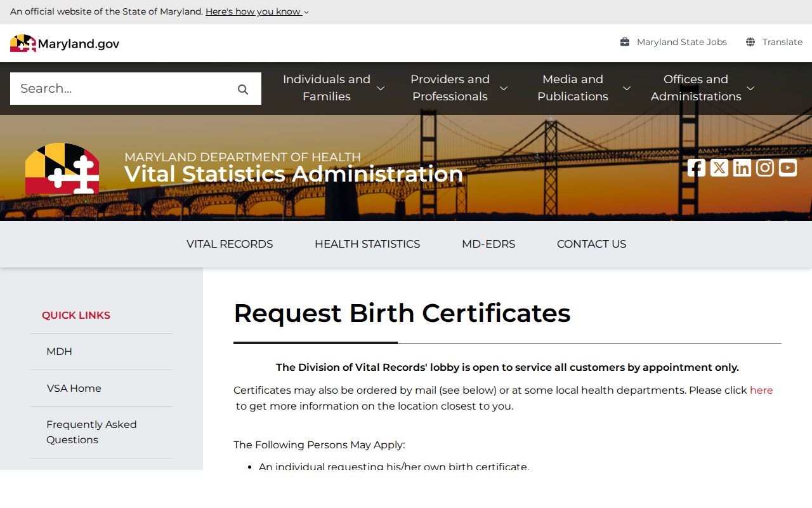This screenshot has height=508, width=812.
Task: Open the Offices and Administrations menu
Action: click(696, 88)
